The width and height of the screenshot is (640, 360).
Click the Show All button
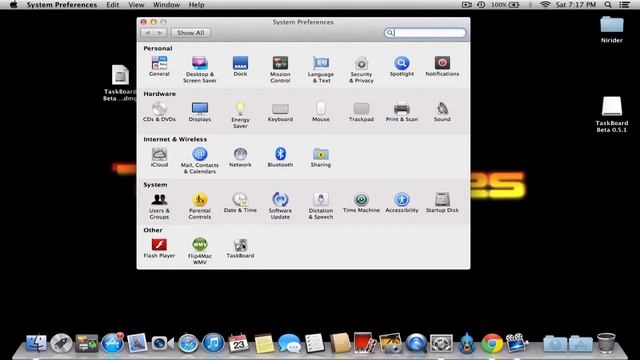coord(191,33)
